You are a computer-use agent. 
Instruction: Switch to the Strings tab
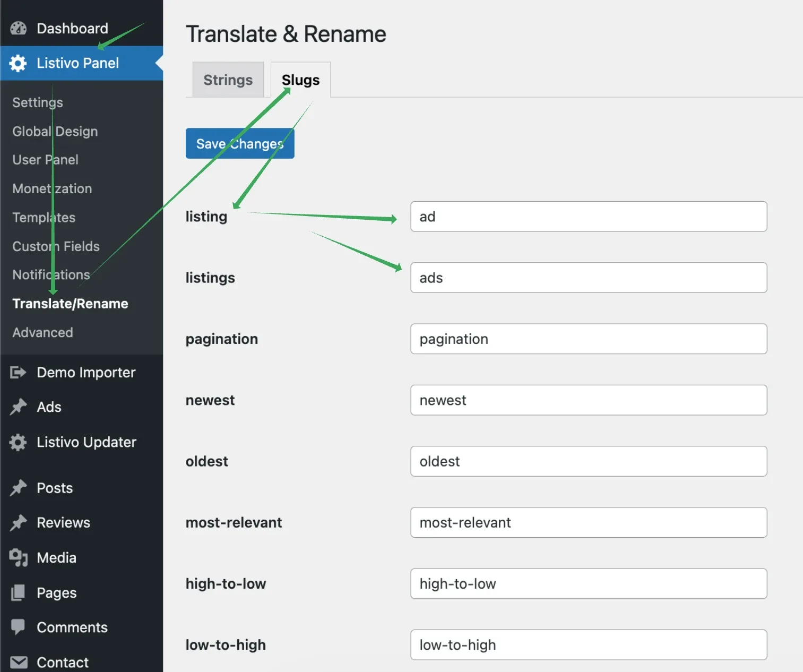228,80
